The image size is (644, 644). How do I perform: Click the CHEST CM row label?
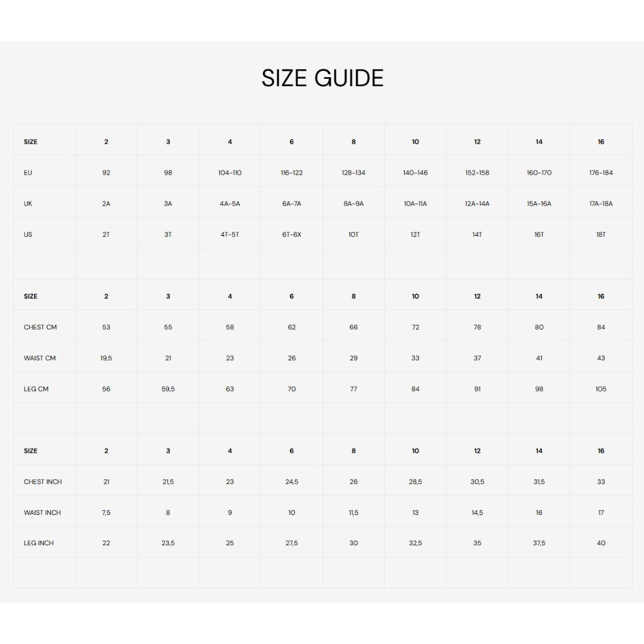point(40,327)
